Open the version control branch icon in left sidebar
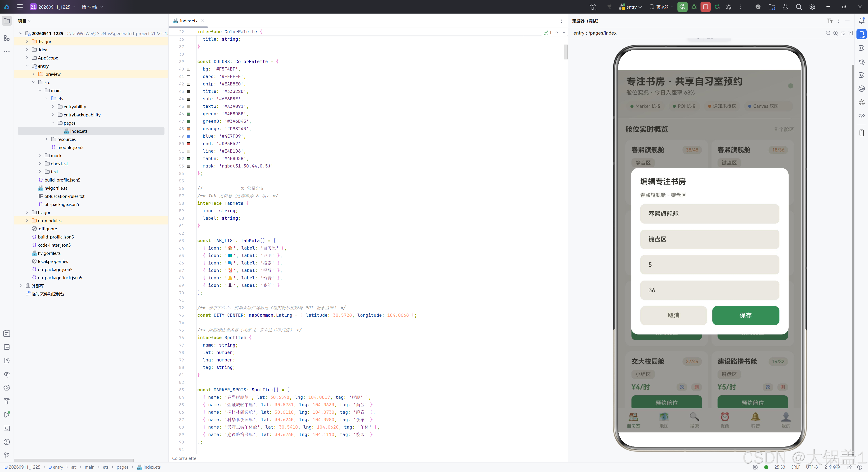Image resolution: width=868 pixels, height=472 pixels. tap(7, 455)
